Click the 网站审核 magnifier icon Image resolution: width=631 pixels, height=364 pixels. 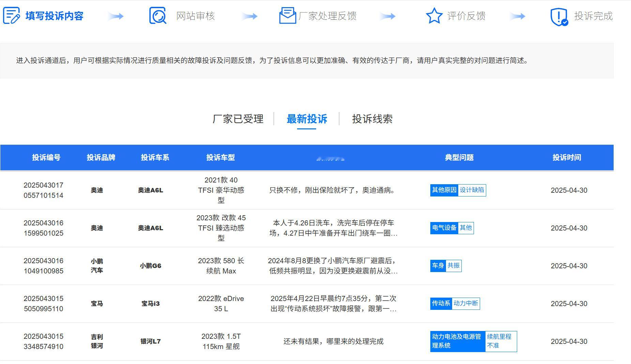tap(158, 16)
